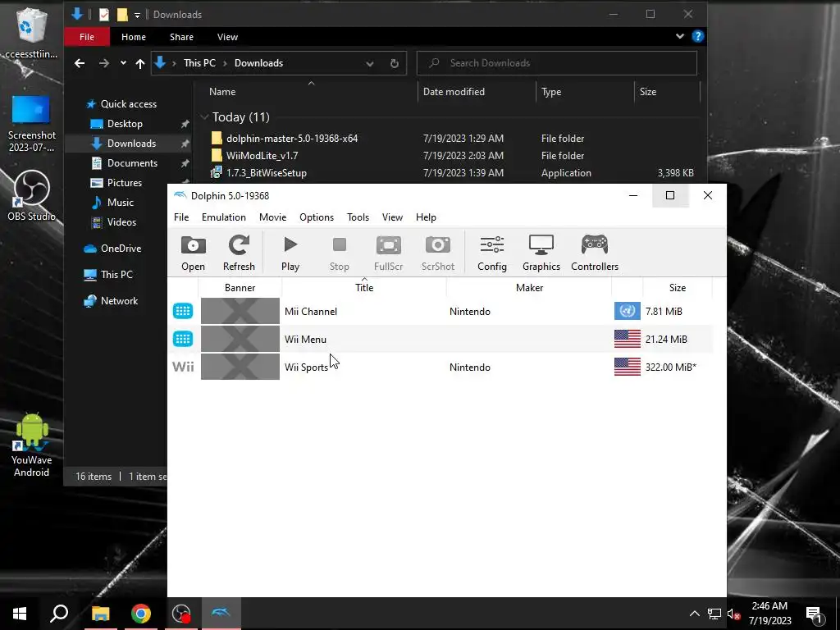
Task: Select the dolphin-master-5.0-19368-x64 folder
Action: (x=292, y=138)
